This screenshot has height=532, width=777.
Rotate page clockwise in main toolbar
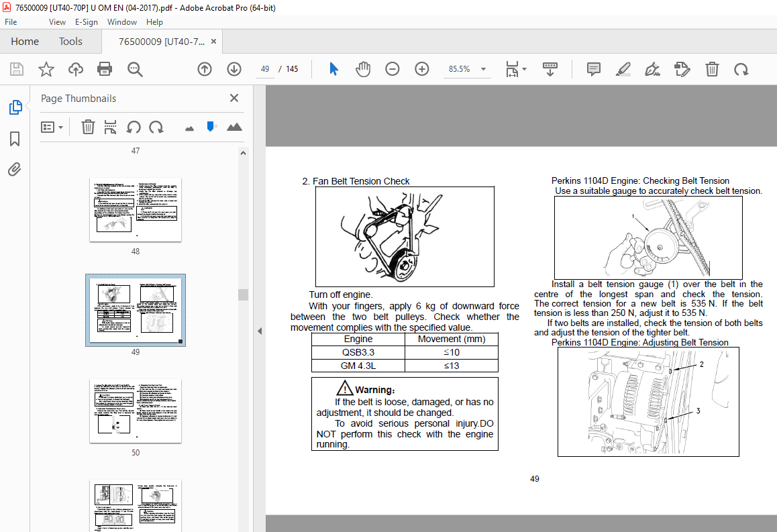[741, 69]
